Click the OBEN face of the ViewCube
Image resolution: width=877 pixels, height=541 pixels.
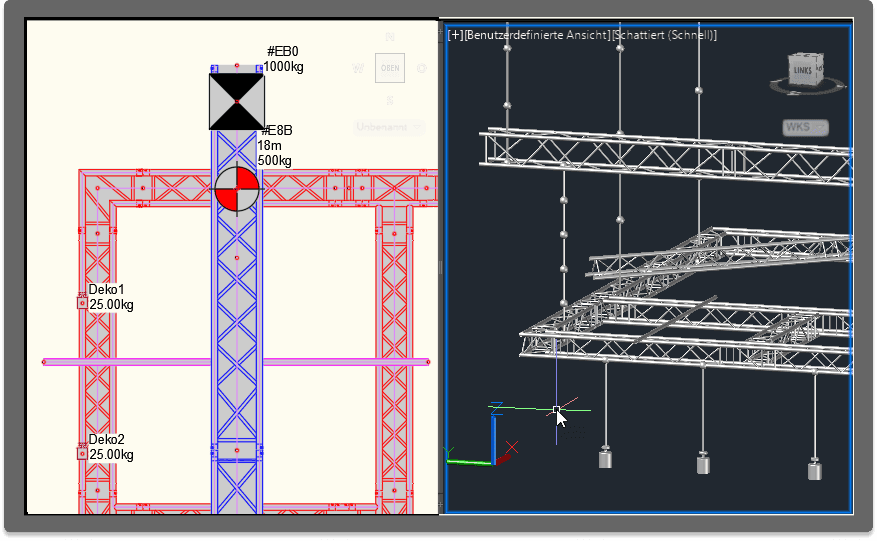390,68
